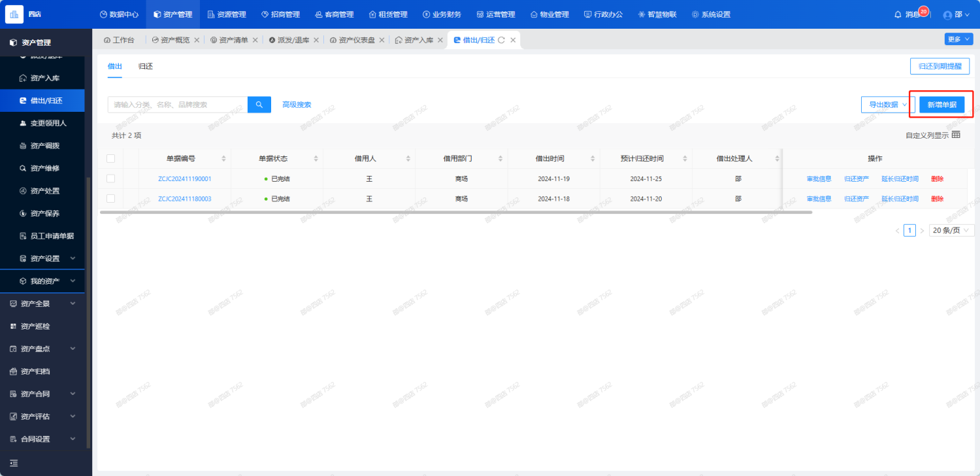Screen dimensions: 980x476
Task: Click the sidebar vertical scrollbar
Action: click(88, 313)
